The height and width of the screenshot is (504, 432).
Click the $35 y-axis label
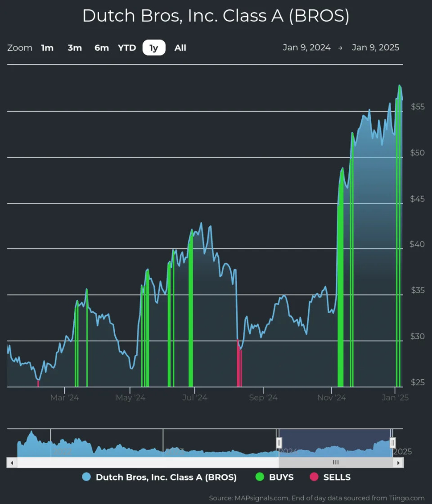[x=418, y=290]
